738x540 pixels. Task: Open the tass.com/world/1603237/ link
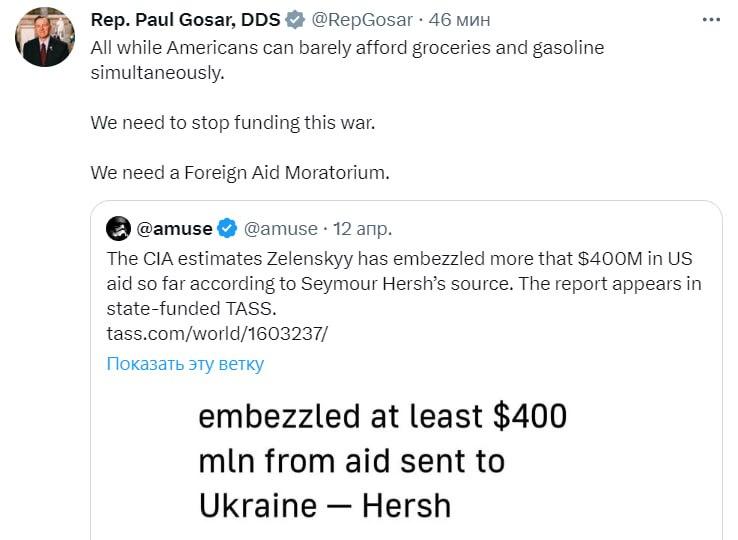pyautogui.click(x=216, y=334)
